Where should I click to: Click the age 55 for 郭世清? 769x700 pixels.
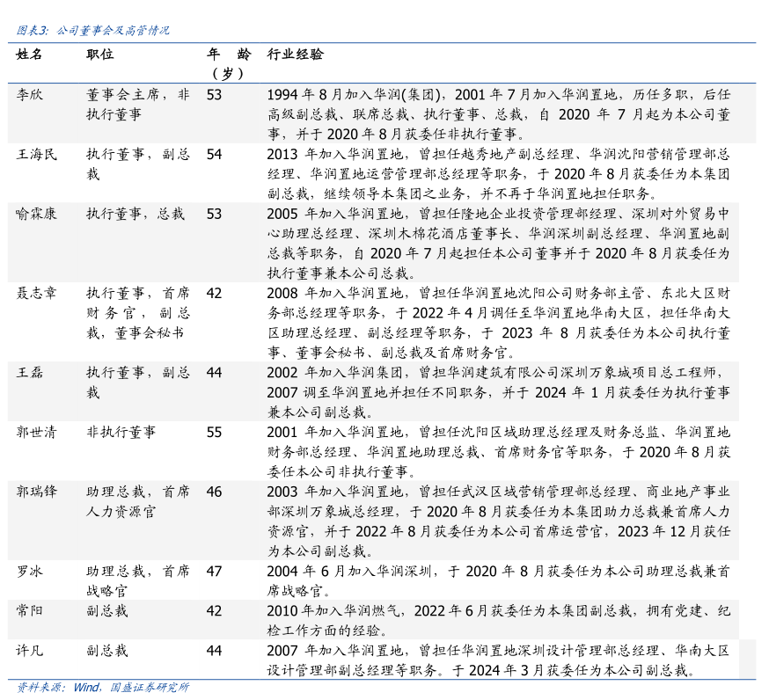coord(214,432)
